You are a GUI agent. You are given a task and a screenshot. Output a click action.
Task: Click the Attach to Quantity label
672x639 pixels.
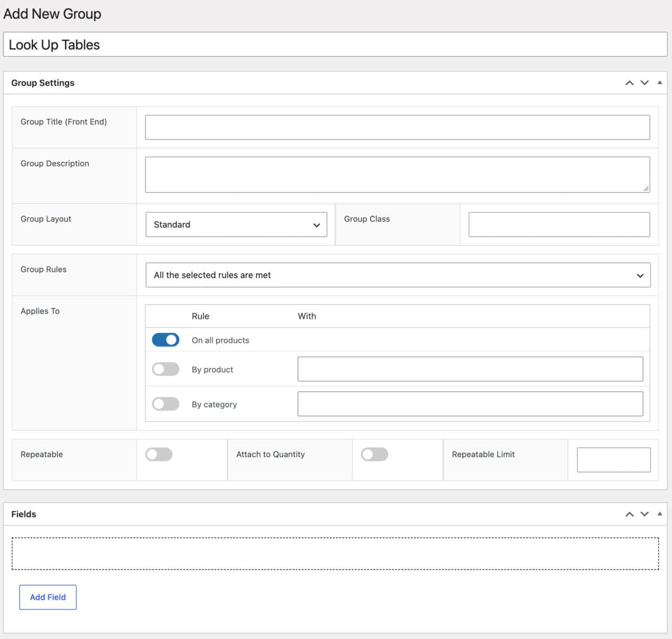271,454
